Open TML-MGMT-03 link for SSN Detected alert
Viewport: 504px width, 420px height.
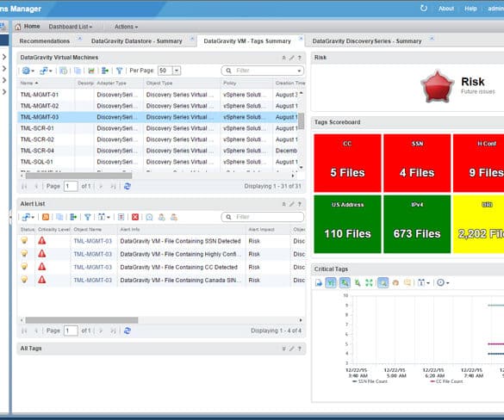point(92,241)
